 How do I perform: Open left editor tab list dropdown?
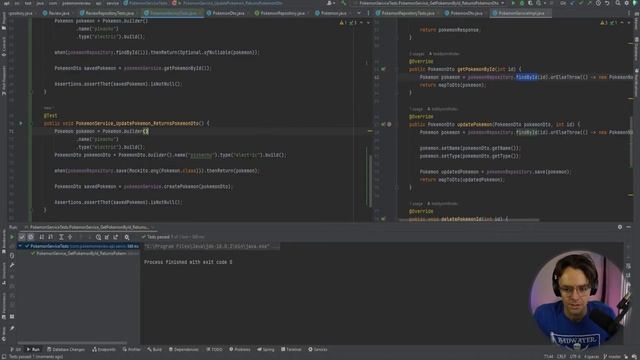[x=359, y=13]
